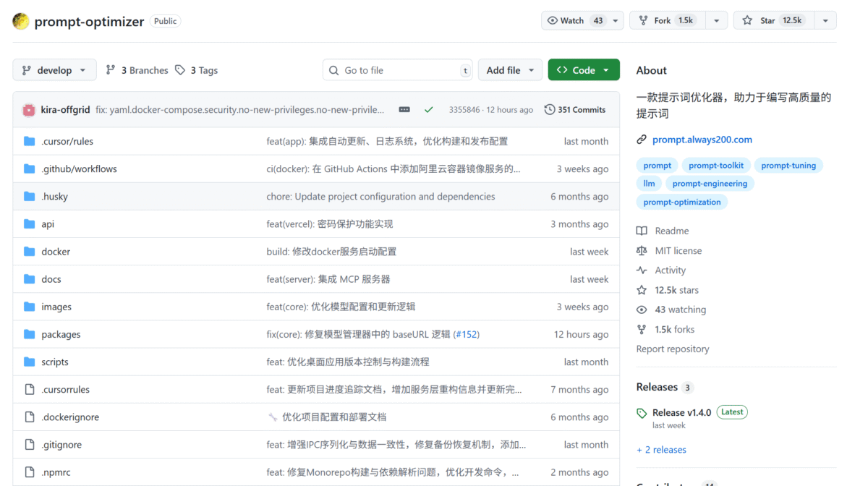Click the .cursorrules file icon
The height and width of the screenshot is (486, 868).
30,389
